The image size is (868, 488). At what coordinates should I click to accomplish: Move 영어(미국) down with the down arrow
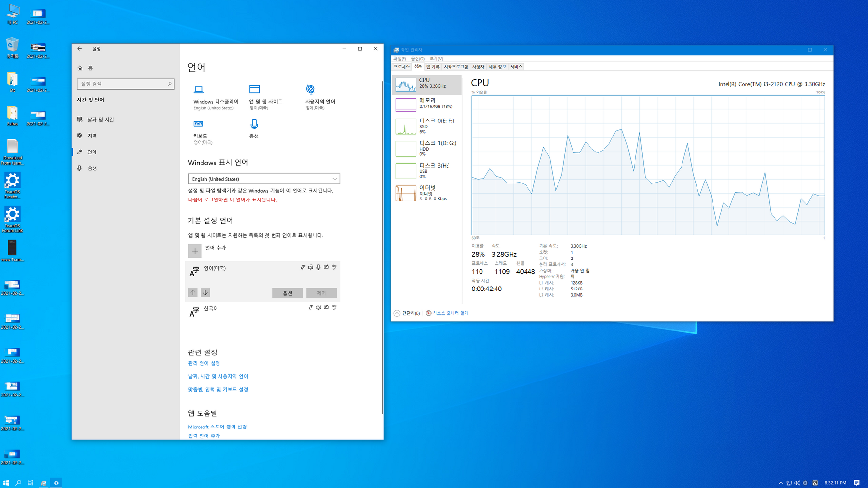tap(205, 293)
